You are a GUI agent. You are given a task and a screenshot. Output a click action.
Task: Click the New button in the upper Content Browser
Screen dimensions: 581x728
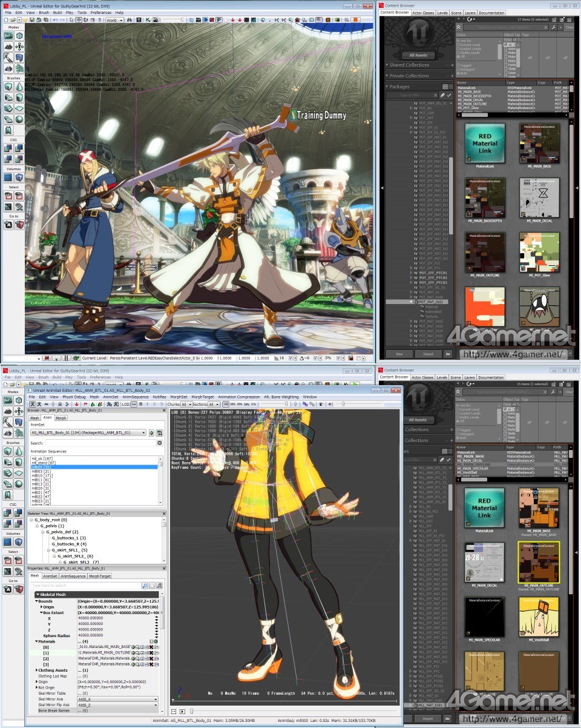coord(399,354)
